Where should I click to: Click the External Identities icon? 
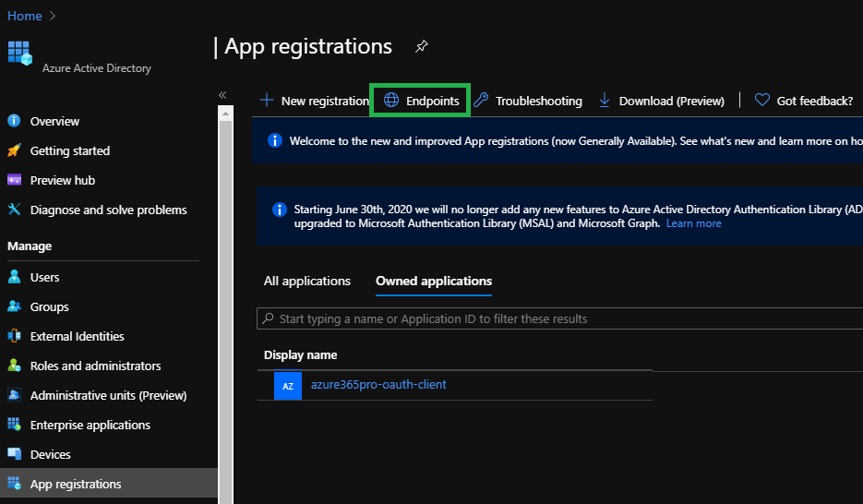click(x=15, y=336)
